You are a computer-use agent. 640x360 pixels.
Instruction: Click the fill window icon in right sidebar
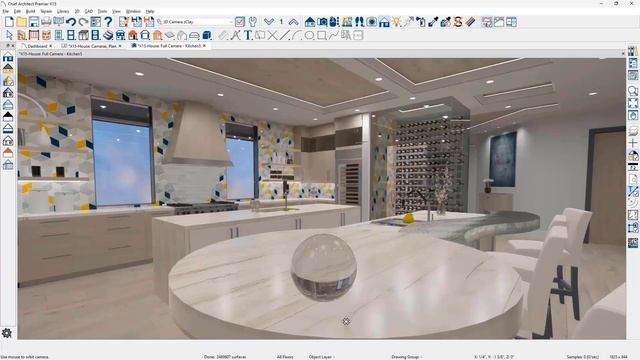point(633,102)
